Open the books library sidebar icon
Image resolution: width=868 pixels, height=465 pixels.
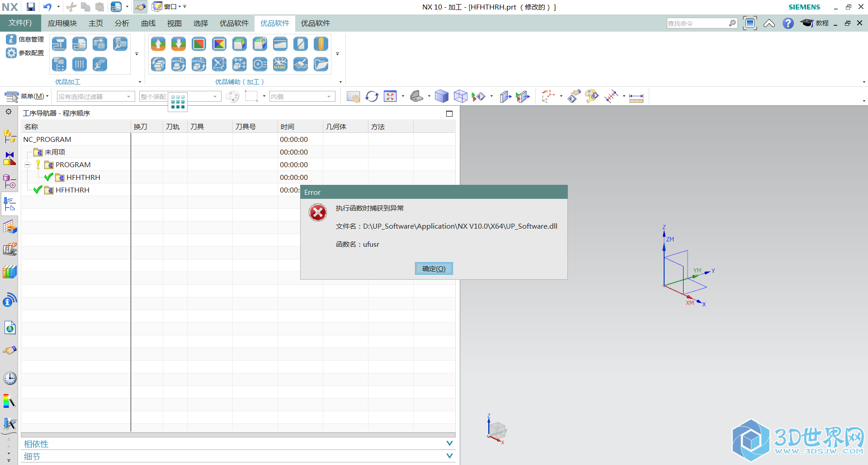10,272
